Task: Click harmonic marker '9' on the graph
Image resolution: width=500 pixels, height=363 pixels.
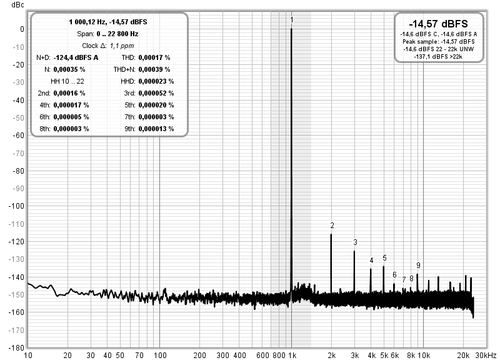Action: 418,265
